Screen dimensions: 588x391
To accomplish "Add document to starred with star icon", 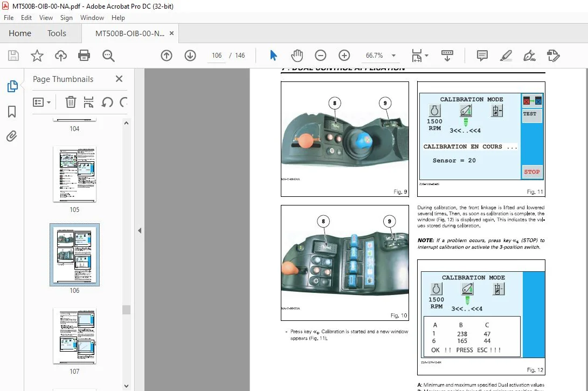I will (37, 56).
